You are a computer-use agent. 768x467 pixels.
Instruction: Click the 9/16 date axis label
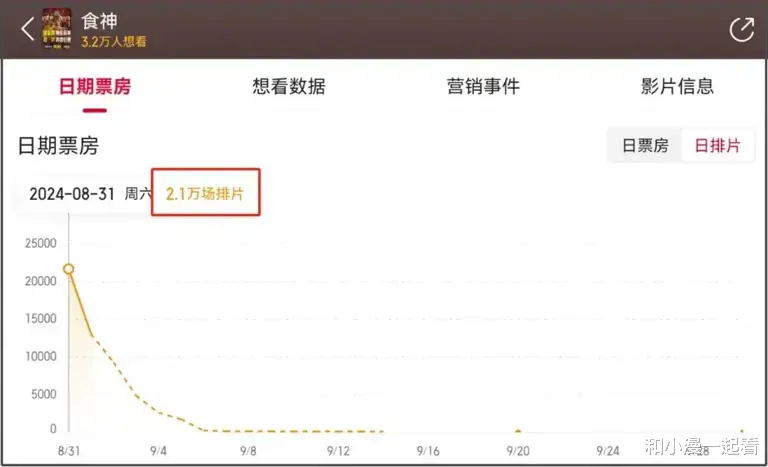pyautogui.click(x=428, y=451)
